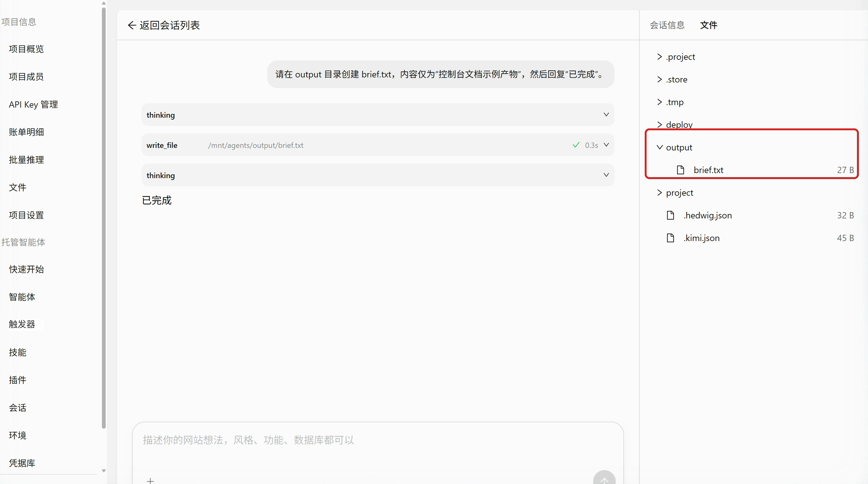Click the write_file label
This screenshot has height=484, width=868.
click(x=162, y=145)
